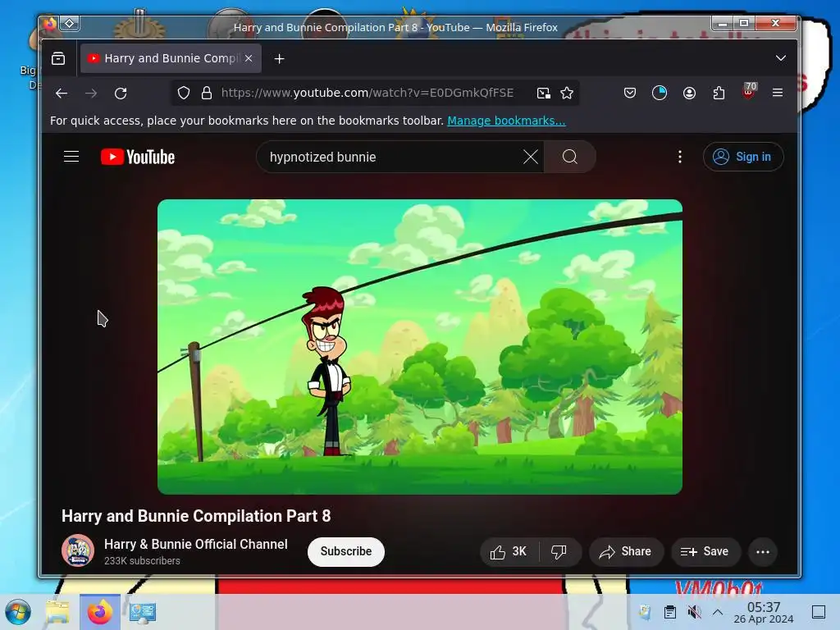Viewport: 840px width, 630px height.
Task: Click the Sign in button
Action: [x=743, y=157]
